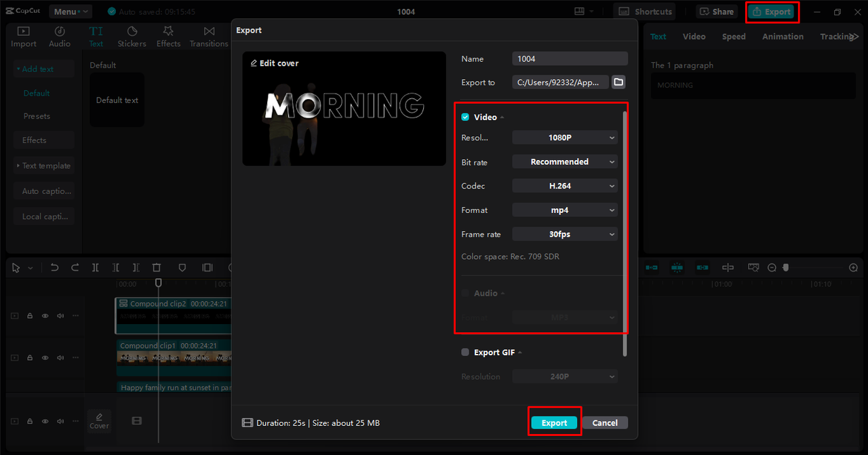Open the Format mp4 dropdown
868x455 pixels.
(565, 210)
